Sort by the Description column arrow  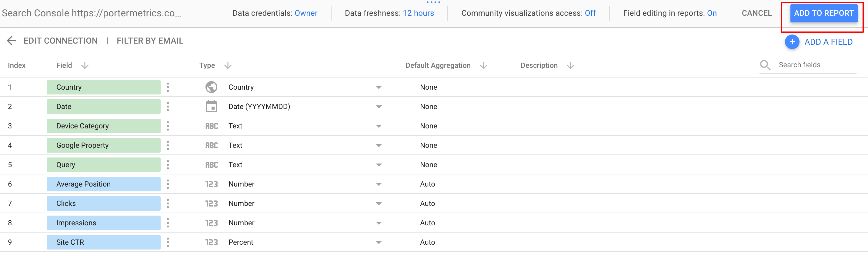pyautogui.click(x=570, y=65)
